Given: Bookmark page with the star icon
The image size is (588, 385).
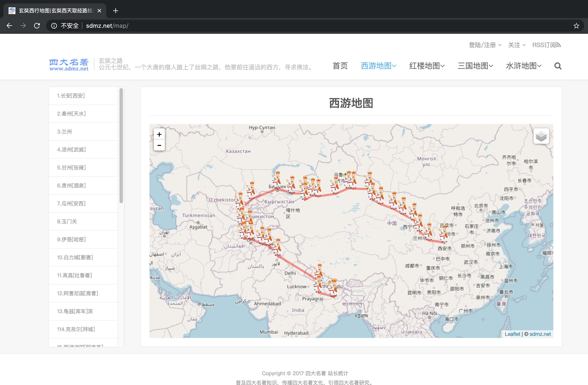Looking at the screenshot, I should (576, 26).
